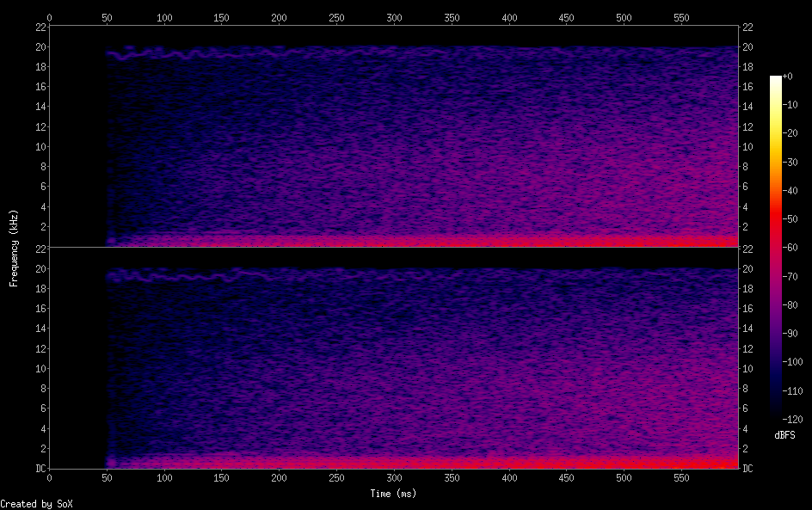Click "200" on the top time axis
The width and height of the screenshot is (812, 510).
click(x=279, y=17)
